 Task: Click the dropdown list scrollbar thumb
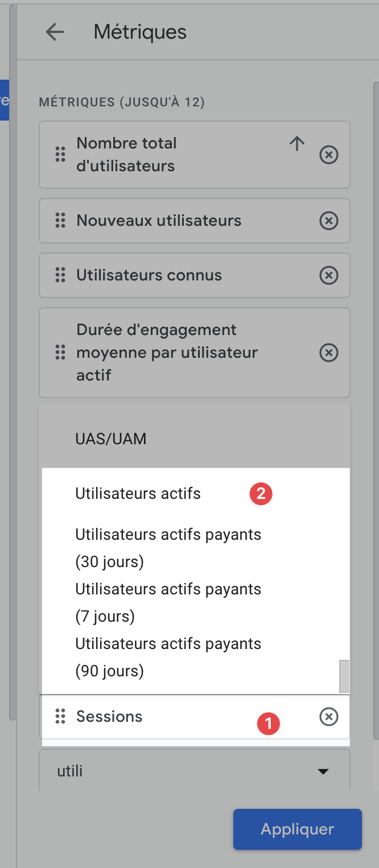(344, 675)
